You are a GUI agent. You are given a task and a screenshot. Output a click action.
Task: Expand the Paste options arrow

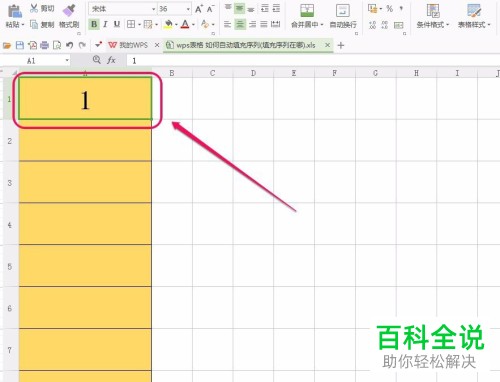[x=23, y=25]
